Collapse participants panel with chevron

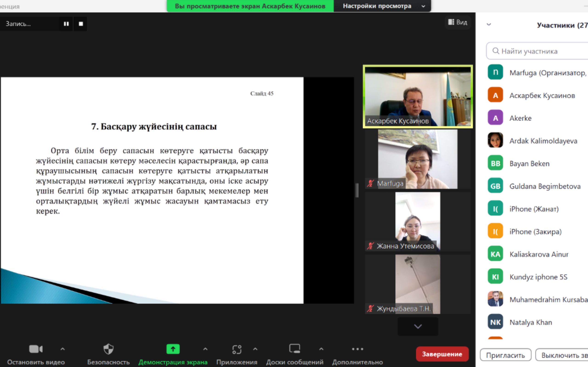tap(489, 25)
